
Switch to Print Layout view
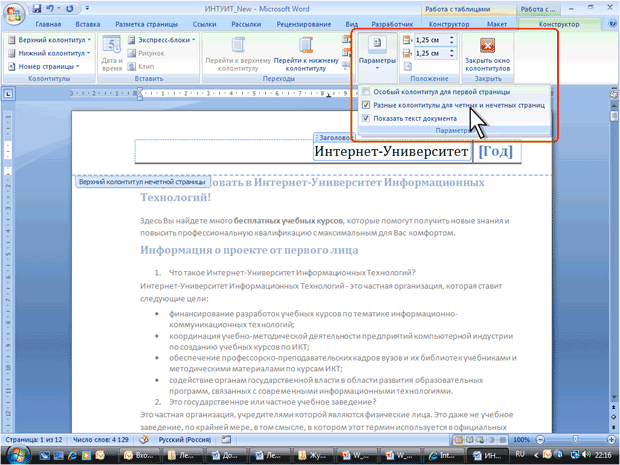459,440
